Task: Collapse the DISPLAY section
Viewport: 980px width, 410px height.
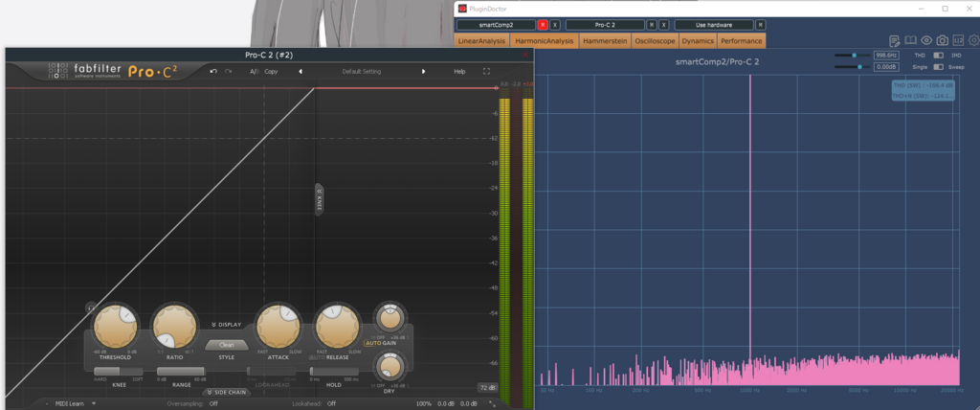Action: click(226, 325)
